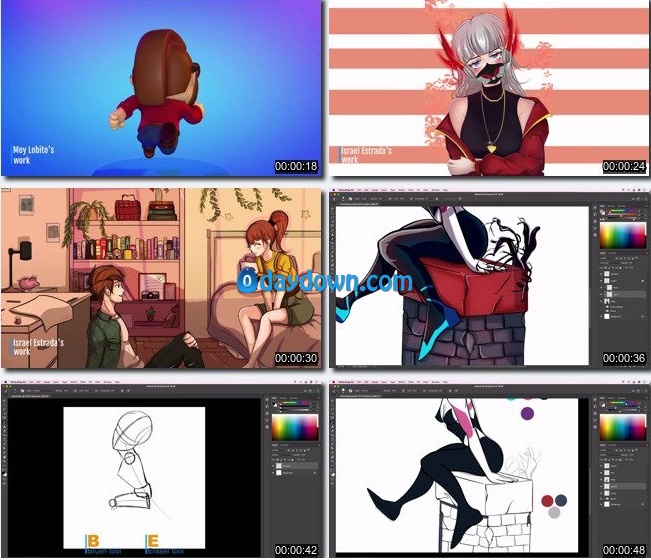The width and height of the screenshot is (651, 560).
Task: Click Background layer name in 00:00:42 frame
Action: coord(288,473)
